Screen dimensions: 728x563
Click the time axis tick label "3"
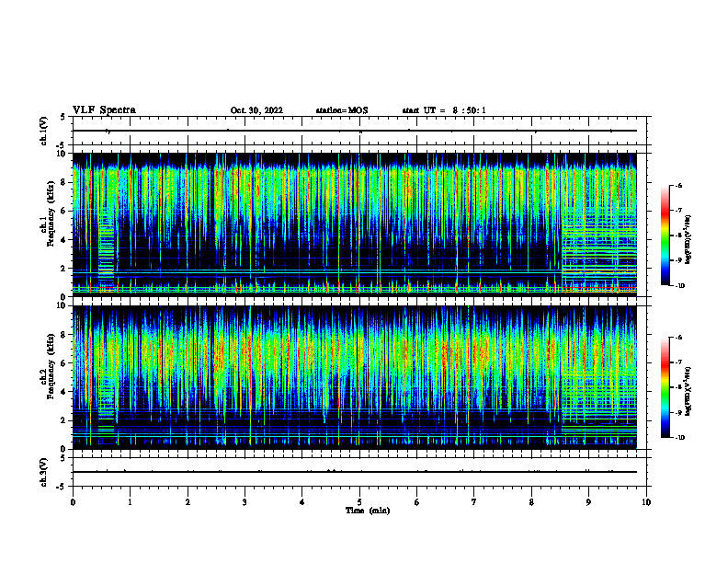[245, 502]
